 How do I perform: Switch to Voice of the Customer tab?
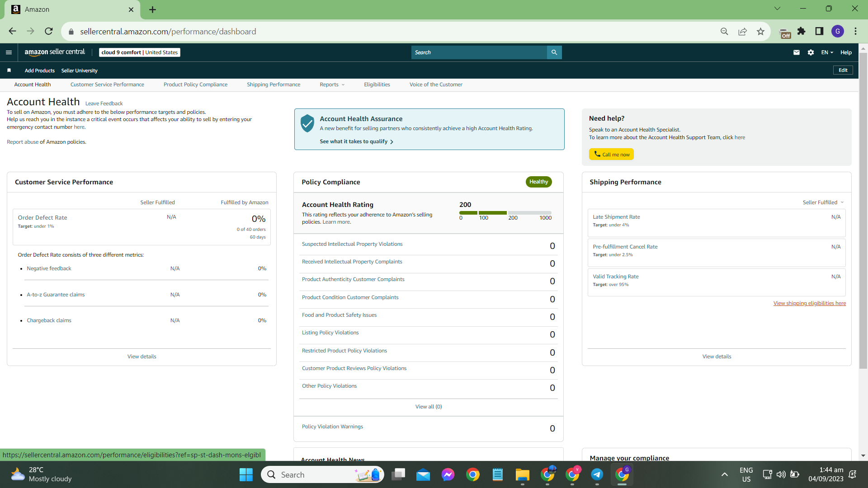point(436,84)
